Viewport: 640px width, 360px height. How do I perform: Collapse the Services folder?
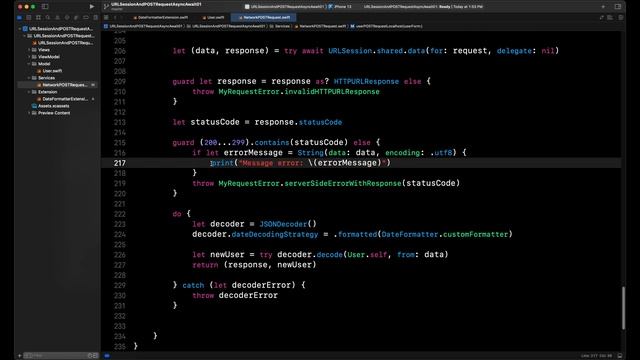tap(29, 78)
